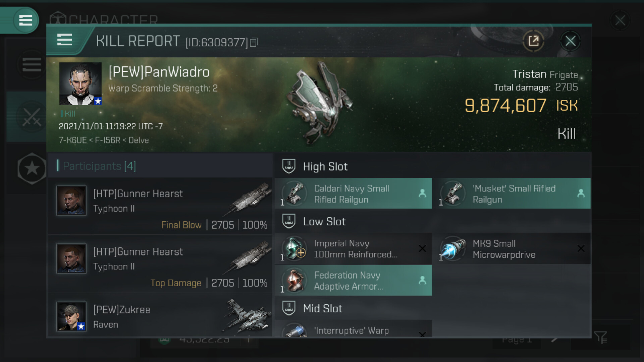The image size is (644, 362).
Task: Open the star badge sidebar tab
Action: point(32,168)
